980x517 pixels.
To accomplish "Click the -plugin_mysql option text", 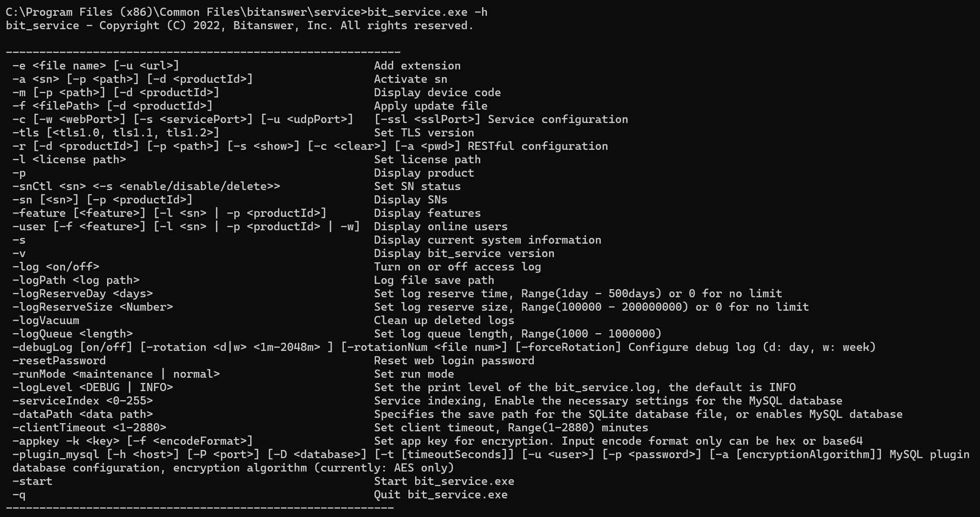I will (55, 454).
